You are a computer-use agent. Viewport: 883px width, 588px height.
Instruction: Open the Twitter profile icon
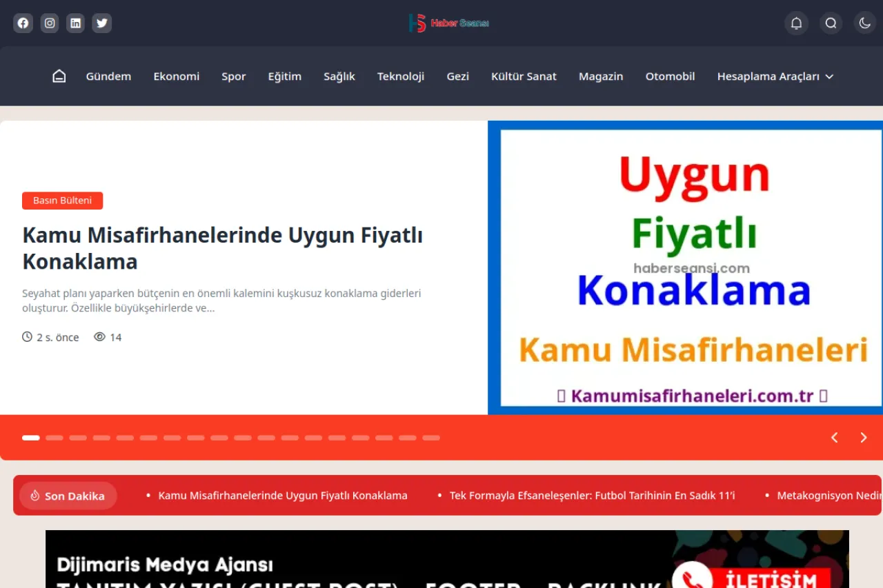[101, 23]
